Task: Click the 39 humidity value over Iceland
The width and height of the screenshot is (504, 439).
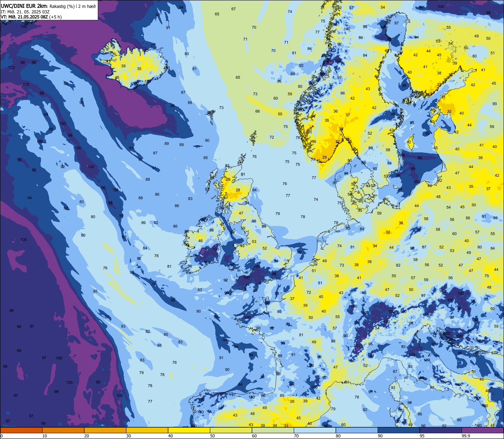Action: [x=123, y=66]
